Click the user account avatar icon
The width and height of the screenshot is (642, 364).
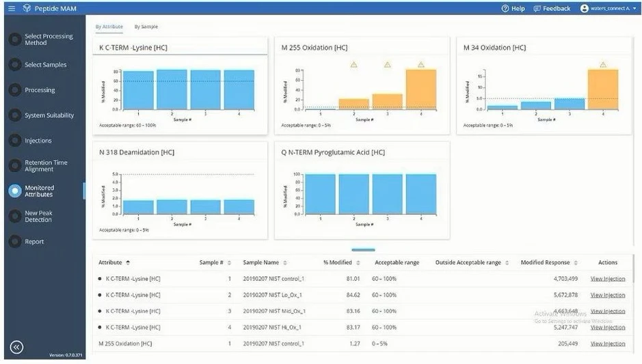[x=585, y=8]
